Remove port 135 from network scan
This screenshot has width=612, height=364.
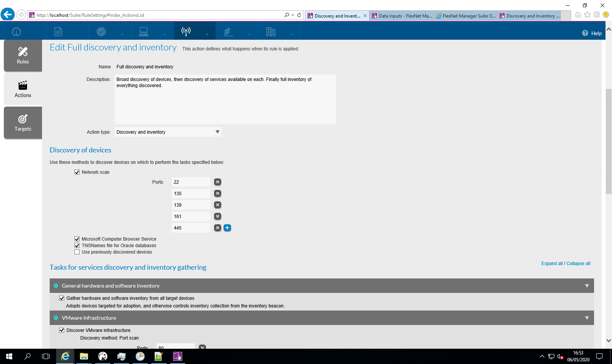[x=217, y=194]
